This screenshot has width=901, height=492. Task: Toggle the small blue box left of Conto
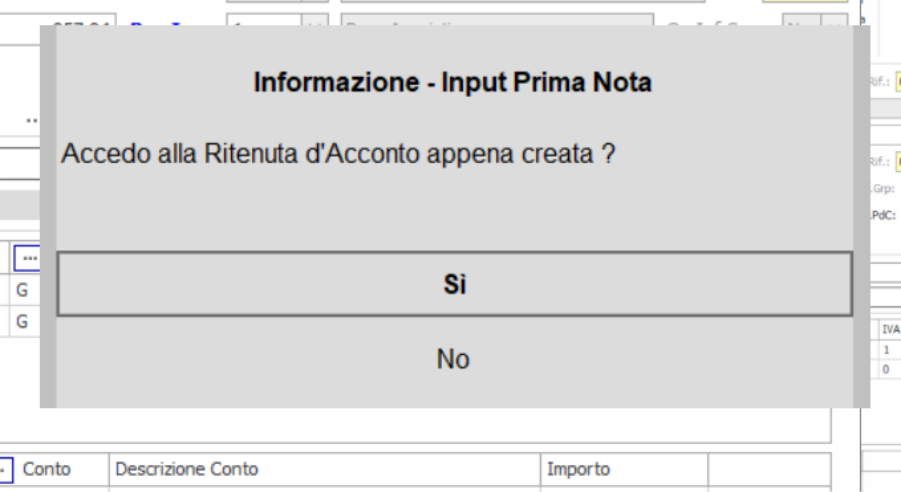(6, 470)
